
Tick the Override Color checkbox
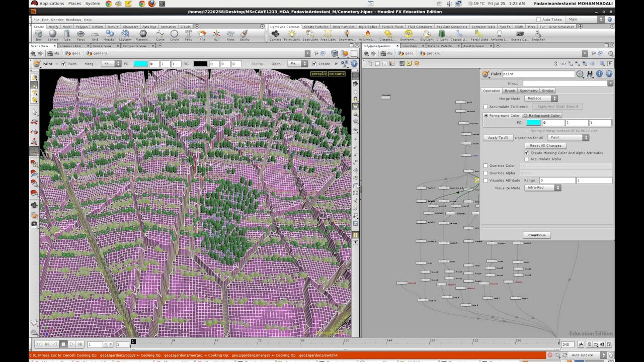point(486,166)
